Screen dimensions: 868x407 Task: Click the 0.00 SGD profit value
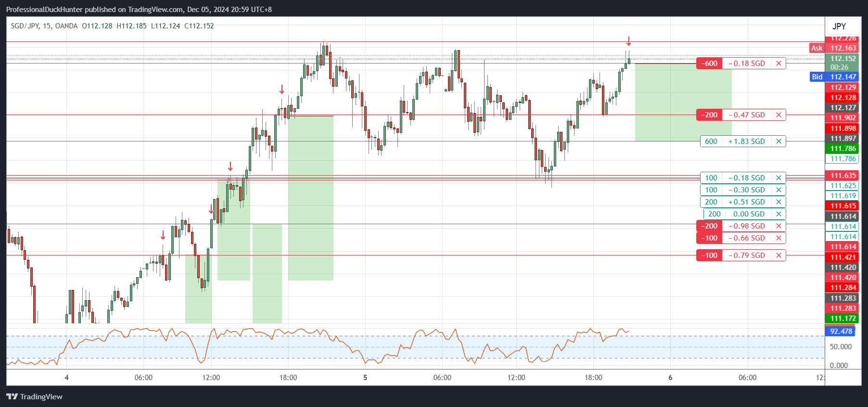(749, 214)
